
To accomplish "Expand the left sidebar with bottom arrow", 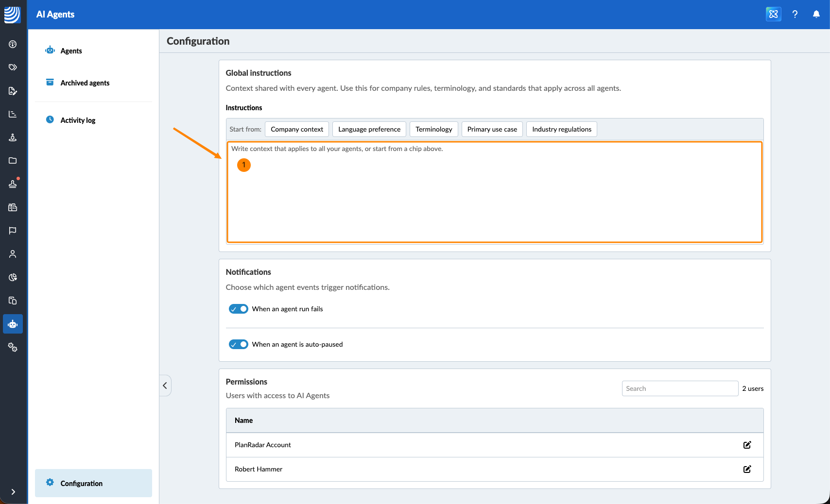I will point(13,492).
